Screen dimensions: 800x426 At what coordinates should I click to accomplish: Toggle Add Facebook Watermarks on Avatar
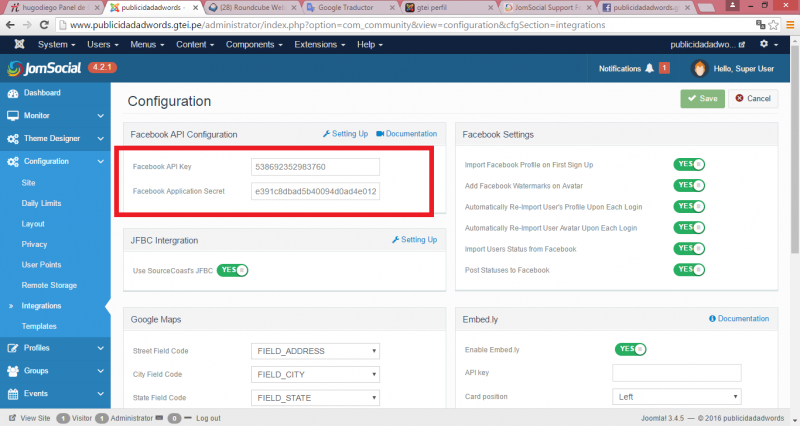689,185
